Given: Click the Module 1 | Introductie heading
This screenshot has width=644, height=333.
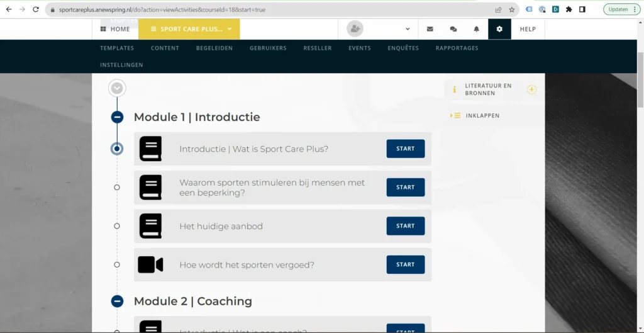Looking at the screenshot, I should click(x=197, y=117).
